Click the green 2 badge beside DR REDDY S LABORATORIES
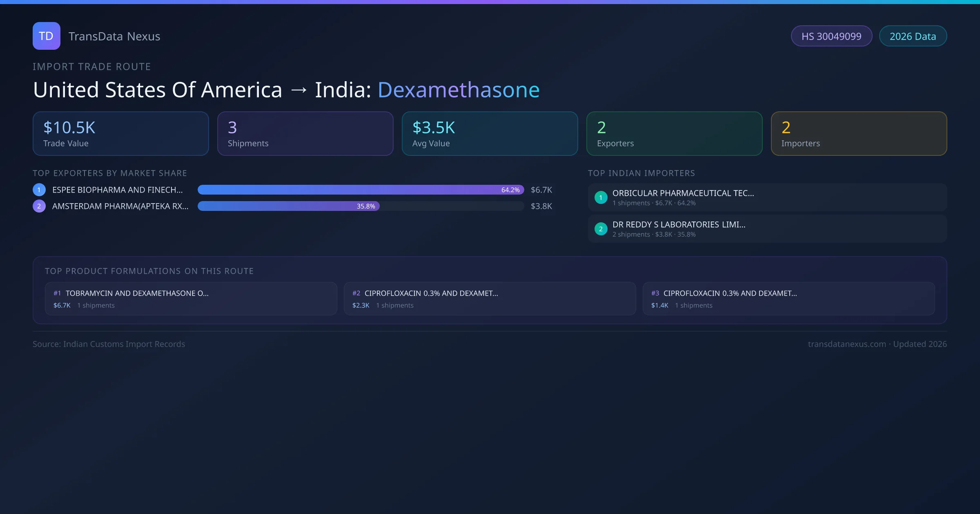The width and height of the screenshot is (980, 514). coord(601,229)
